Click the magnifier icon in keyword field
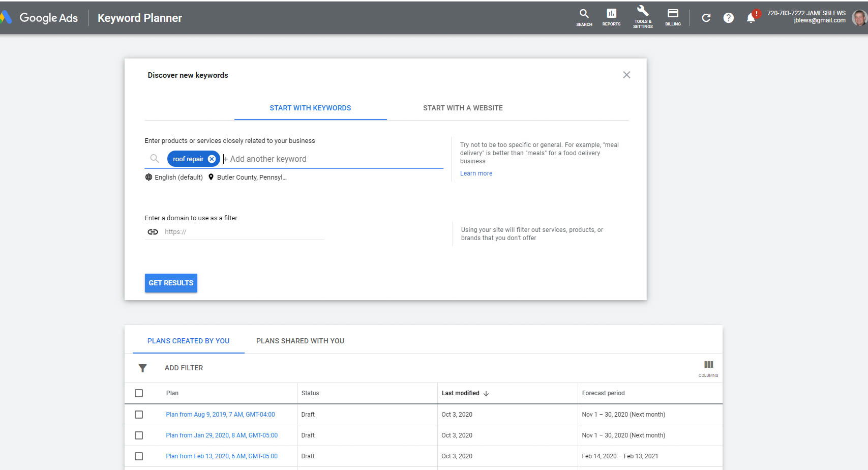This screenshot has height=470, width=868. pyautogui.click(x=155, y=159)
